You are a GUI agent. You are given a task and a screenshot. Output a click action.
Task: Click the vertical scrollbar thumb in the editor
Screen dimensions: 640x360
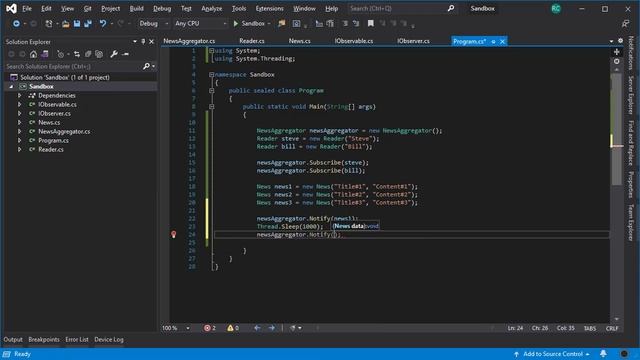click(616, 129)
